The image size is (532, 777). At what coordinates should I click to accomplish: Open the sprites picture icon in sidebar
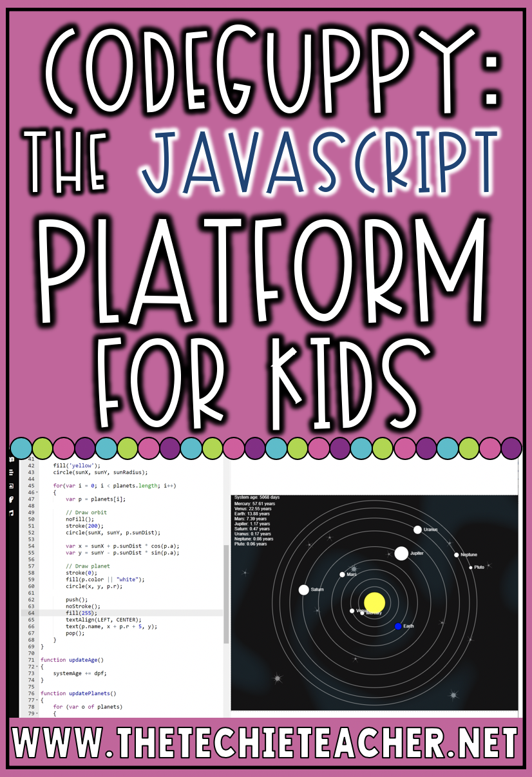point(11,486)
